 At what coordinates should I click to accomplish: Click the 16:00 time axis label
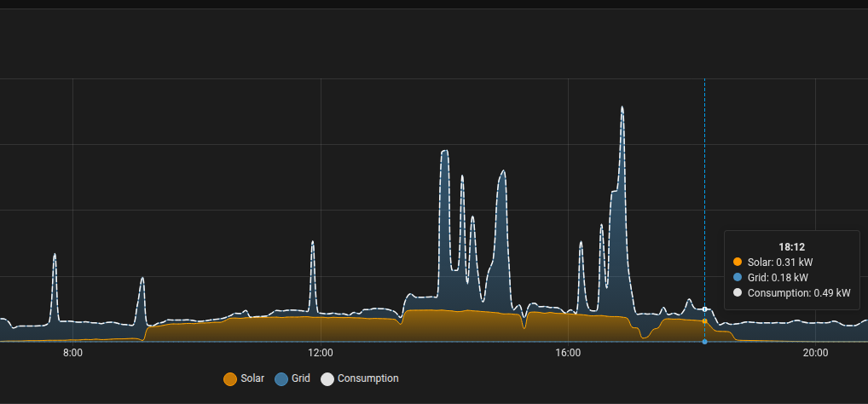click(x=568, y=353)
